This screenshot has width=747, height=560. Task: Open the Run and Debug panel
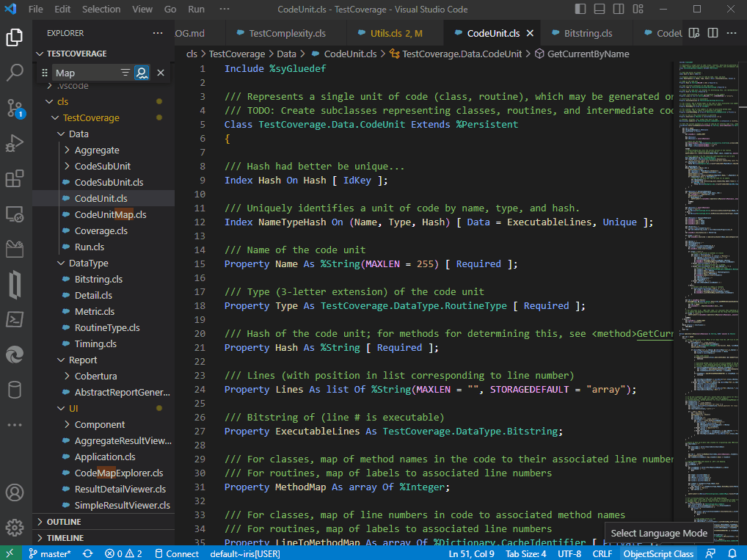[15, 143]
